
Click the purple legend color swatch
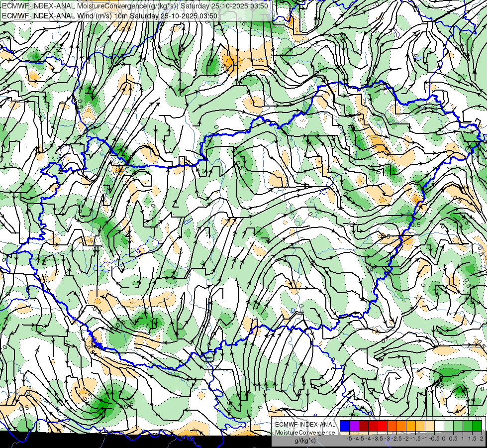[x=354, y=426]
